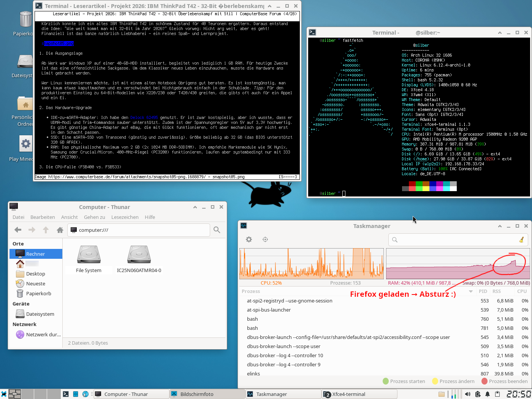This screenshot has width=532, height=399.
Task: Go to parent folder with Thunar's up arrow
Action: [46, 230]
